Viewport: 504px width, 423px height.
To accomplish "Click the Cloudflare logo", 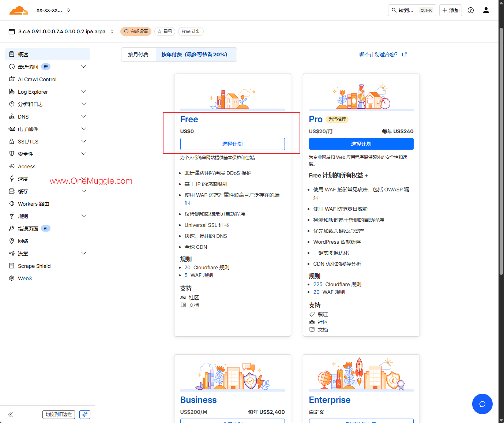I will click(19, 10).
